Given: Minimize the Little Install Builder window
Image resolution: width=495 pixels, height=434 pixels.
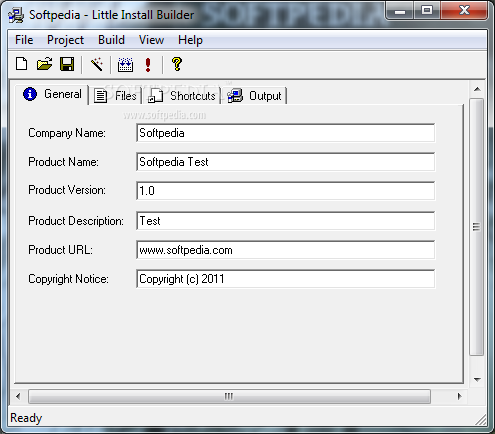Looking at the screenshot, I should click(x=400, y=11).
